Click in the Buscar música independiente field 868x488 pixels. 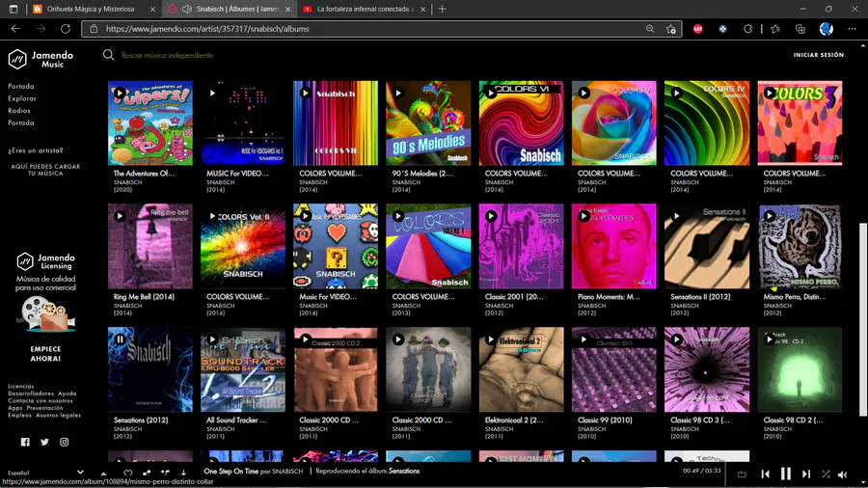167,55
